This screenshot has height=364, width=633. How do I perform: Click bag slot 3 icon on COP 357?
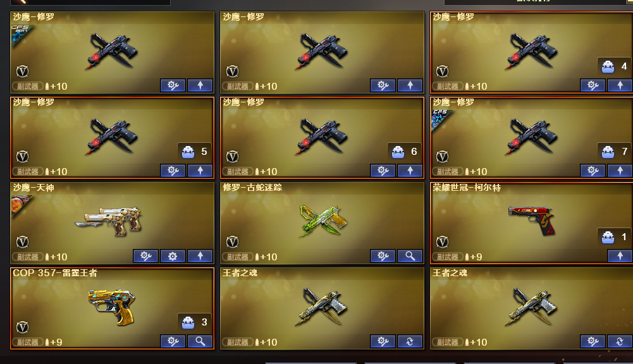[x=188, y=322]
